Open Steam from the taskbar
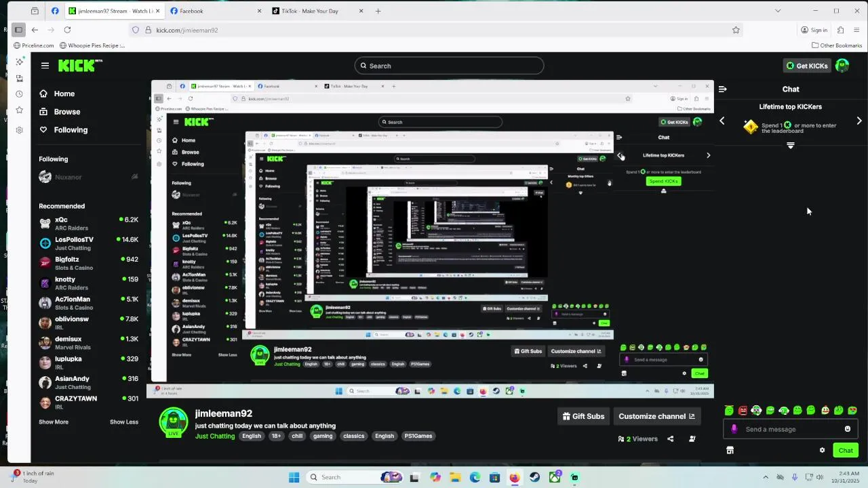The width and height of the screenshot is (868, 488). click(x=534, y=477)
